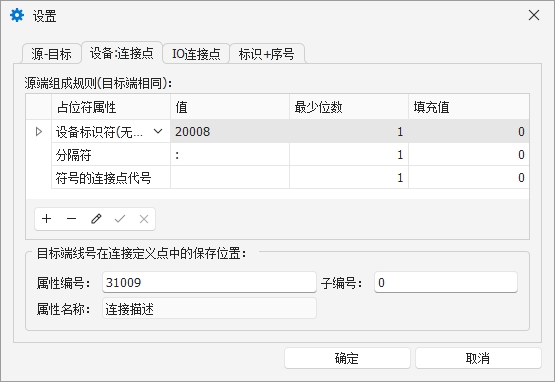Click the checkmark confirm icon
Image resolution: width=555 pixels, height=382 pixels.
pos(120,219)
